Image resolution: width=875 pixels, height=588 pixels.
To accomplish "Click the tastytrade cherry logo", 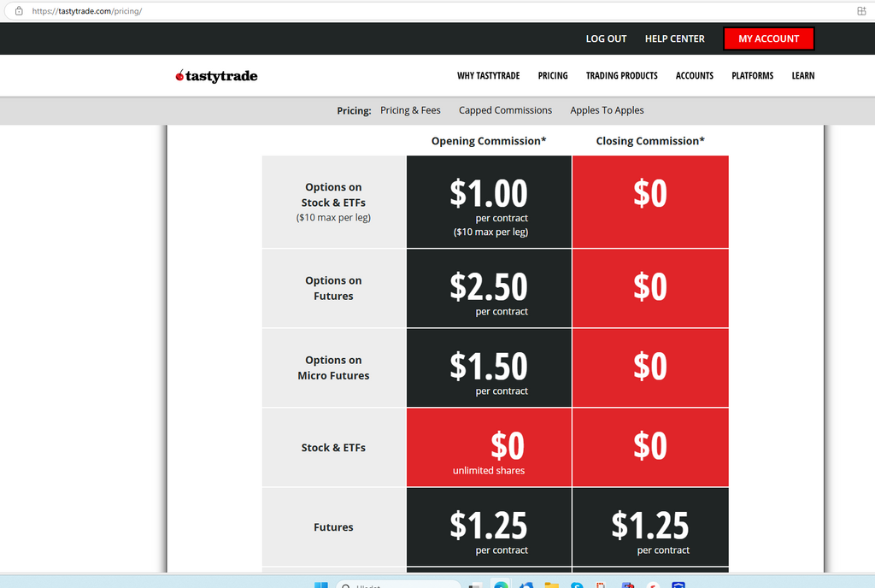I will point(216,76).
